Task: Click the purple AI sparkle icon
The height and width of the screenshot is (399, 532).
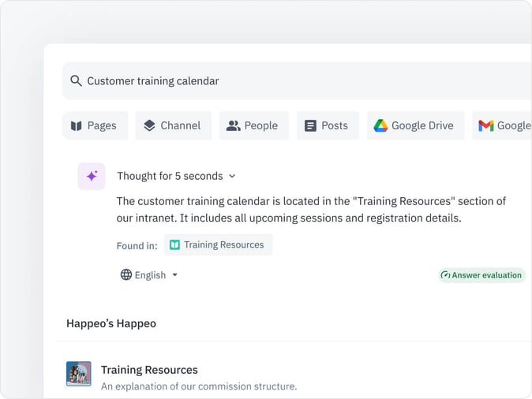Action: click(92, 177)
